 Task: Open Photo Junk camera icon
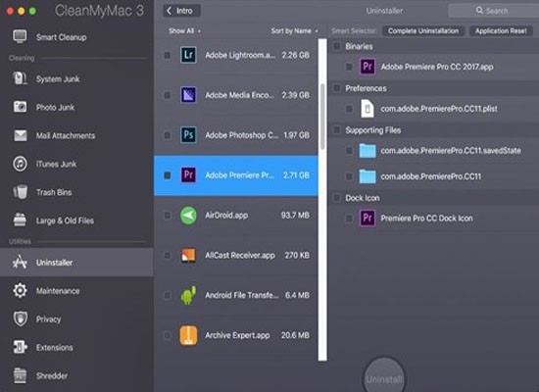20,107
